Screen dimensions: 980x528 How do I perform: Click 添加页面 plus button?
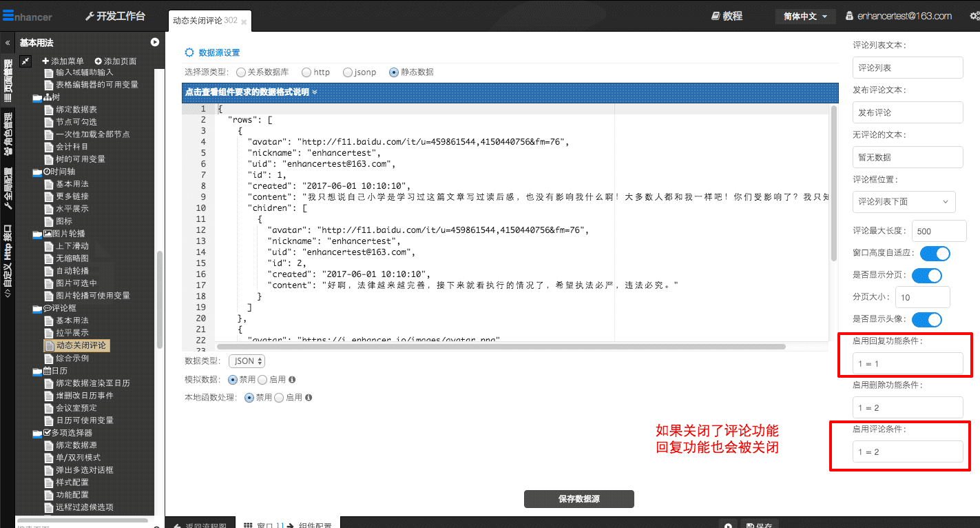click(116, 61)
